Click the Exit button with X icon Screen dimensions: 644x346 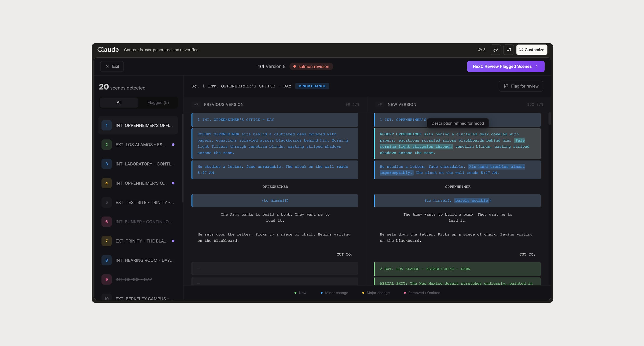112,66
